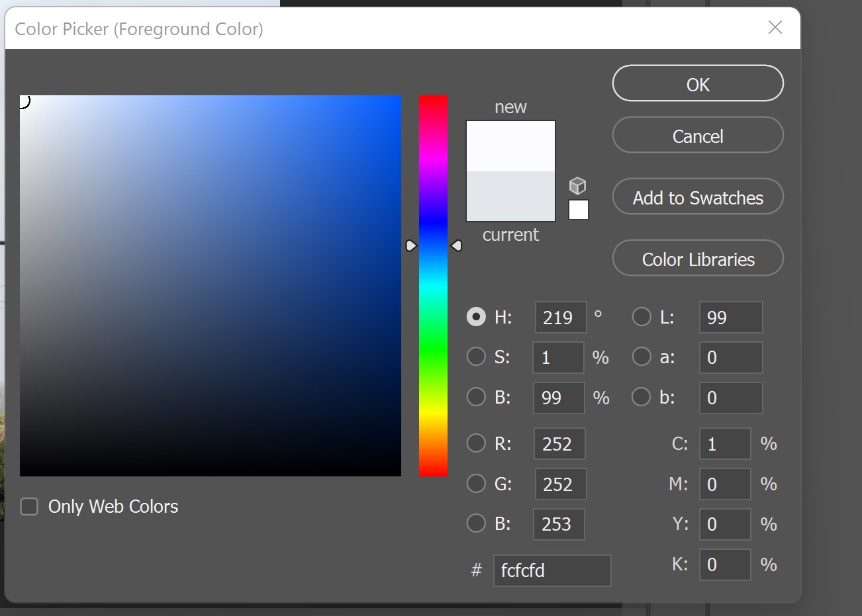Click the K black percentage field
862x616 pixels.
pyautogui.click(x=724, y=564)
